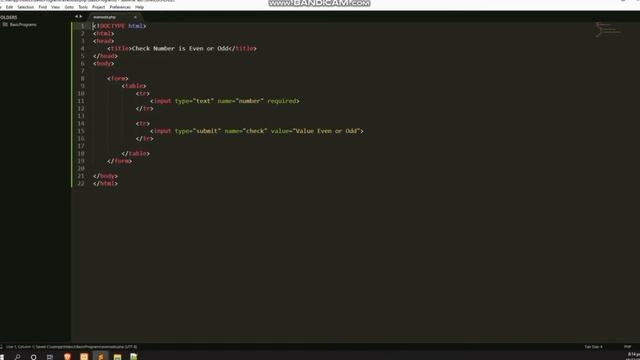Click the closing form tag on line 19
The image size is (640, 360).
pyautogui.click(x=120, y=161)
